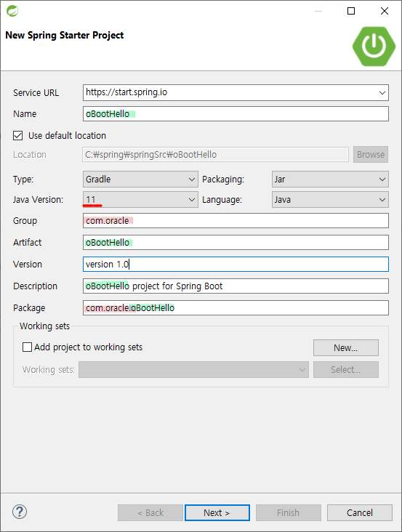The height and width of the screenshot is (532, 402).
Task: Click the Finish button
Action: pyautogui.click(x=289, y=512)
